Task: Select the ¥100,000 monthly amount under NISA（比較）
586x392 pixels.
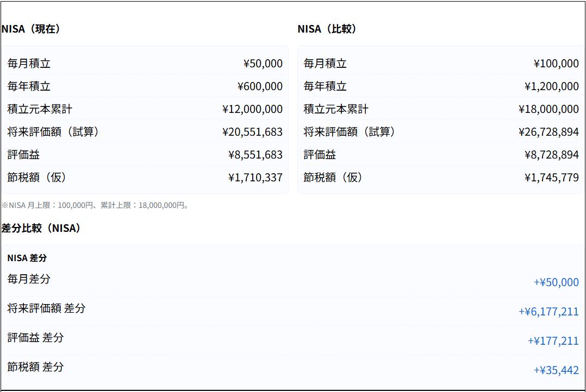Action: [556, 64]
